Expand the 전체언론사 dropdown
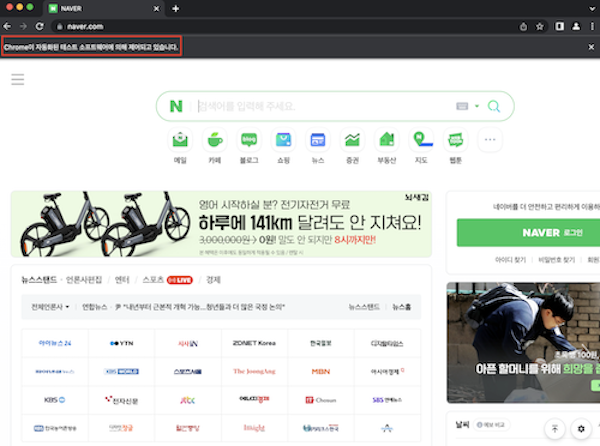The width and height of the screenshot is (600, 446). pos(50,307)
